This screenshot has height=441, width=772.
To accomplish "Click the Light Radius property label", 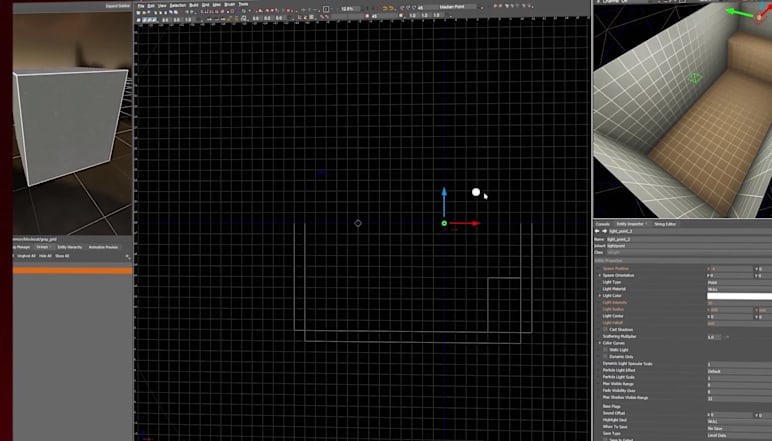I will point(613,309).
